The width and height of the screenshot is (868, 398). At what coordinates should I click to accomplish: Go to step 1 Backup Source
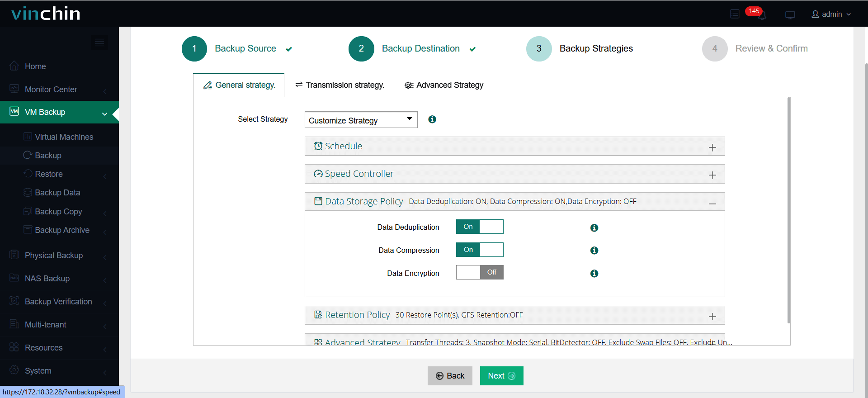[237, 48]
